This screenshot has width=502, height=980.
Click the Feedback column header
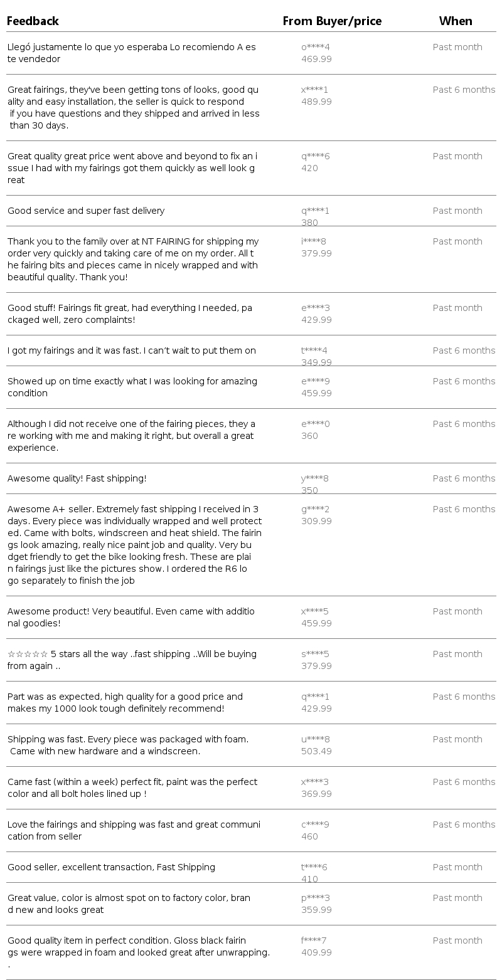(x=33, y=21)
